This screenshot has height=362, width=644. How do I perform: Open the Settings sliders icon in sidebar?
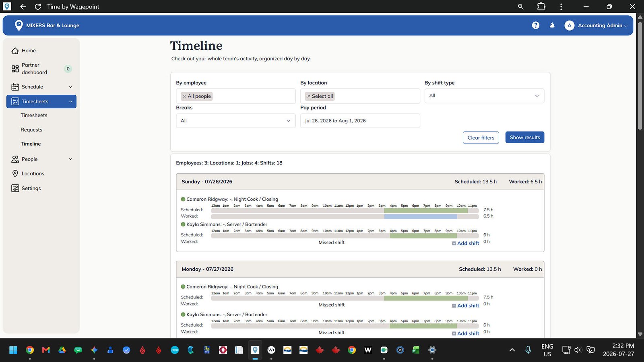(x=15, y=188)
